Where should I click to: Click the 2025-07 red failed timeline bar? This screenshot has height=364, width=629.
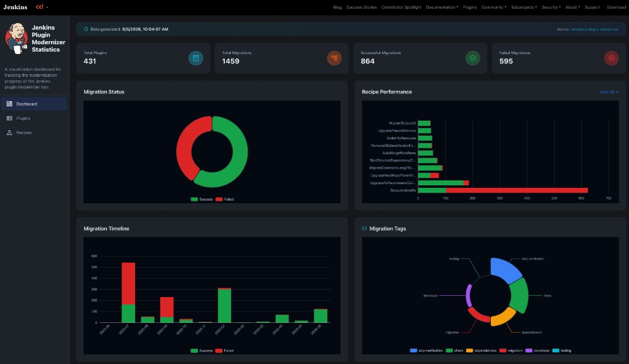click(x=128, y=284)
